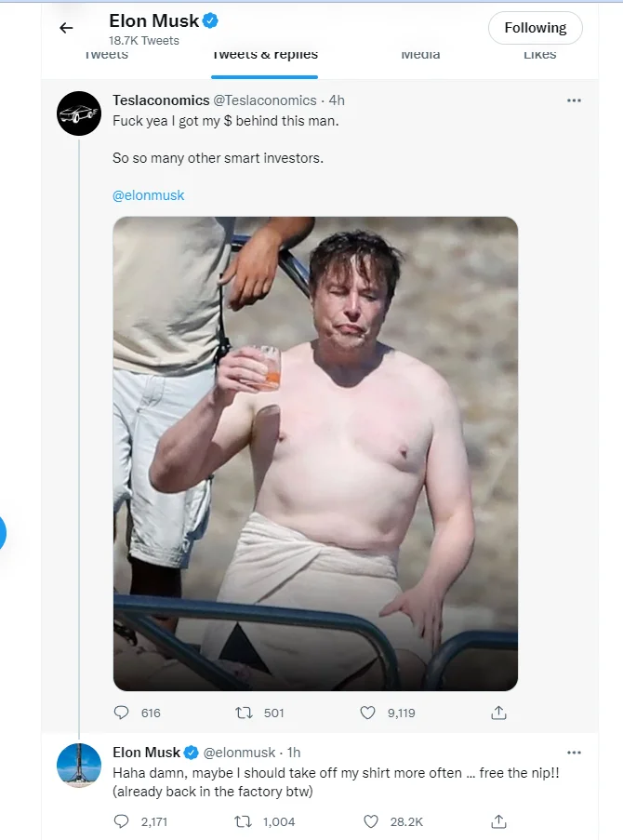Like Elon Musk's reply tweet

coord(370,821)
